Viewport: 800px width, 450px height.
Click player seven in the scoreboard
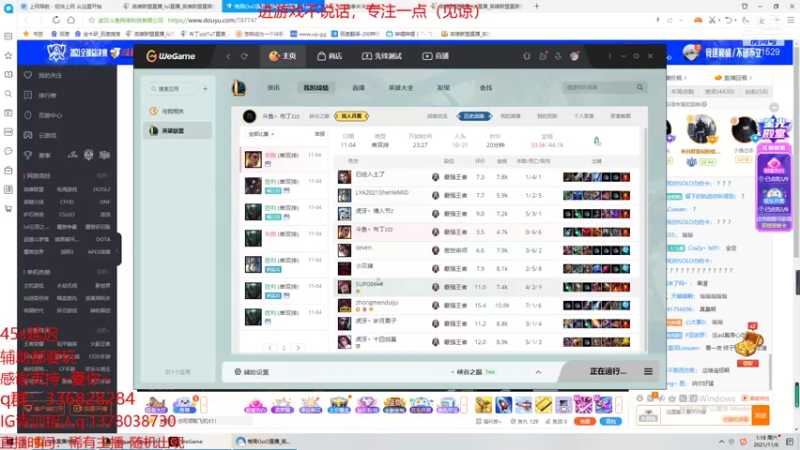[x=364, y=248]
